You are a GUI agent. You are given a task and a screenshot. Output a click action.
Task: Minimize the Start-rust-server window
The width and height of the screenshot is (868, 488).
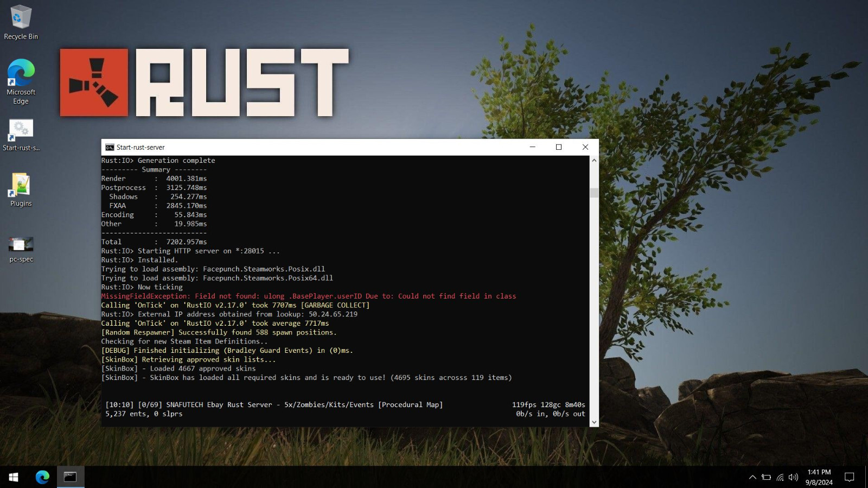pos(532,147)
